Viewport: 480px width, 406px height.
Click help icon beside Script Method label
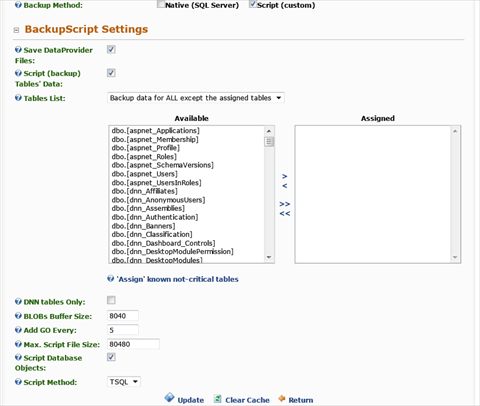tap(18, 382)
